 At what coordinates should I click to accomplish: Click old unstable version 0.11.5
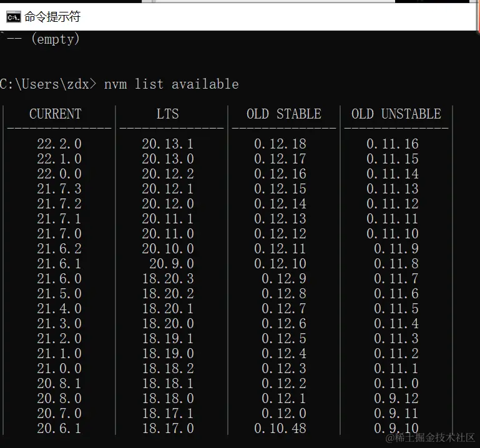coord(396,309)
